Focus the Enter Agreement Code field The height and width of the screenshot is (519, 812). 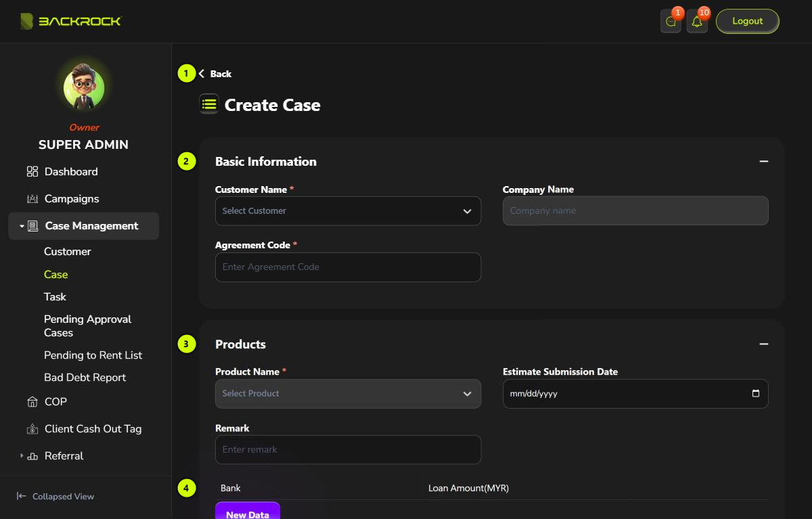pyautogui.click(x=348, y=267)
